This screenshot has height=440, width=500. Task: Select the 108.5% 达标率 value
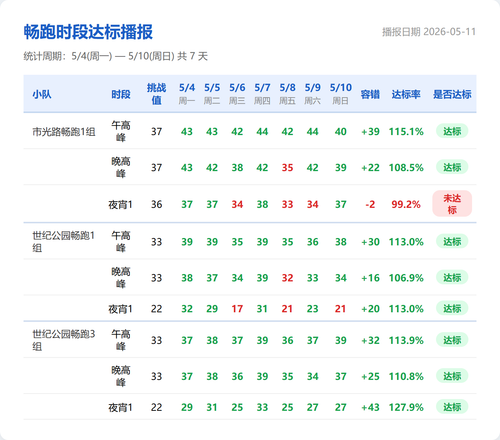(x=406, y=168)
